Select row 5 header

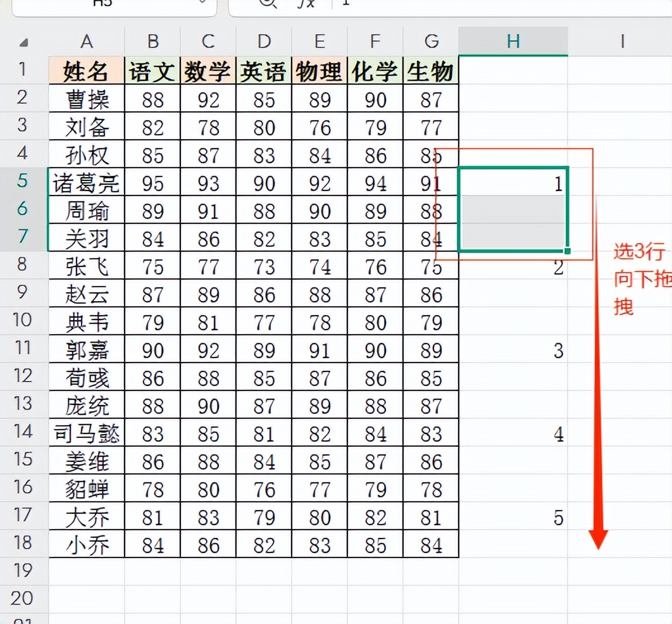coord(23,181)
